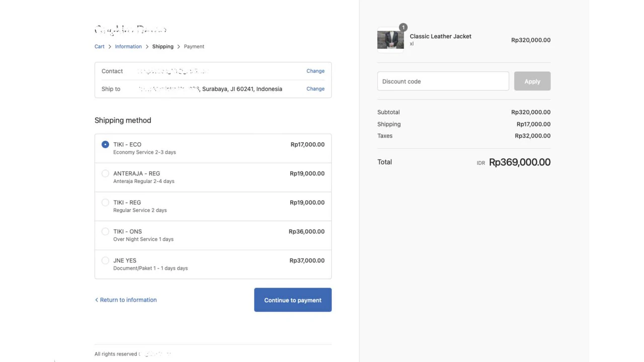Select the TIKI - ECO shipping radio button
The image size is (644, 362).
[x=105, y=145]
